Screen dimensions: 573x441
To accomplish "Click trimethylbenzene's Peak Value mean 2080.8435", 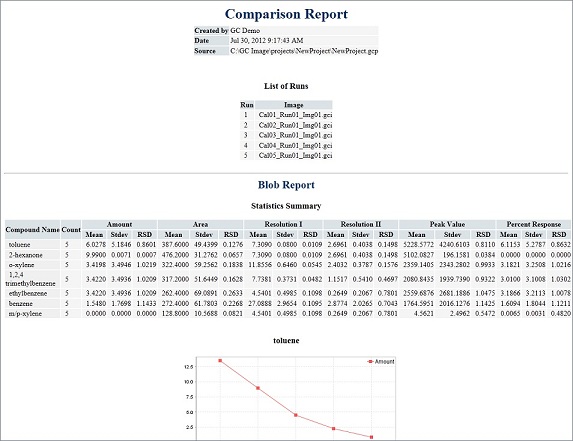I will click(x=418, y=279).
